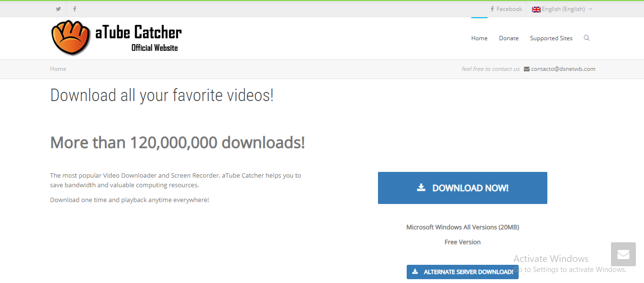
Task: Click the aTube Catcher glove logo
Action: click(x=71, y=38)
